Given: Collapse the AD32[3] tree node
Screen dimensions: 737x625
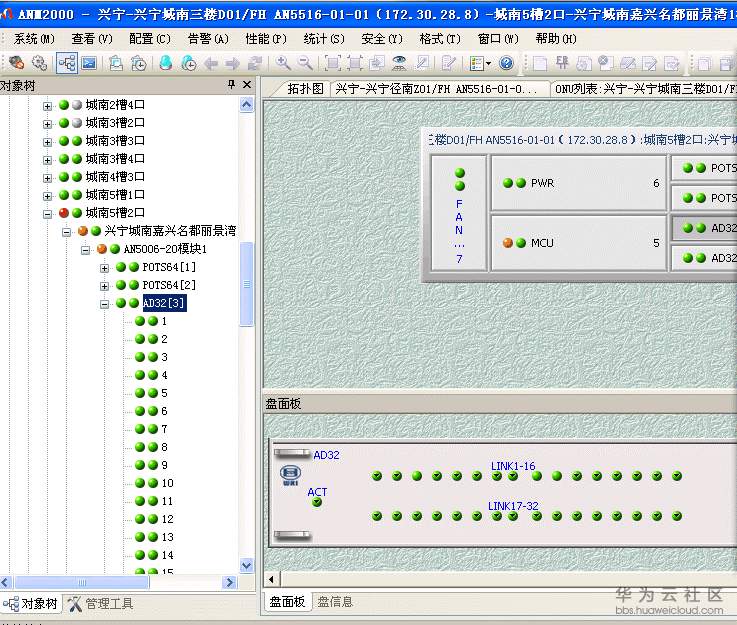Looking at the screenshot, I should (104, 304).
